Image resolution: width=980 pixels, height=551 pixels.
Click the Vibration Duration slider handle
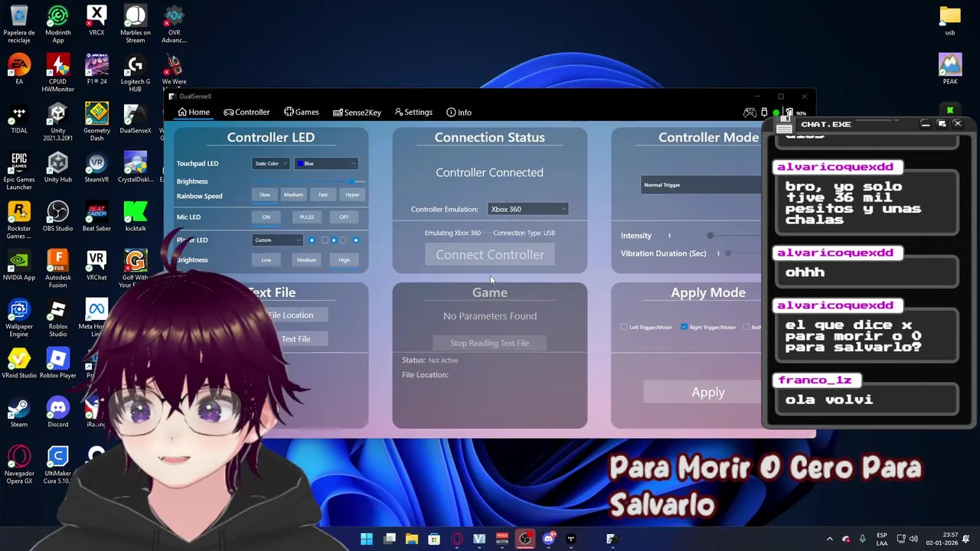pyautogui.click(x=728, y=253)
